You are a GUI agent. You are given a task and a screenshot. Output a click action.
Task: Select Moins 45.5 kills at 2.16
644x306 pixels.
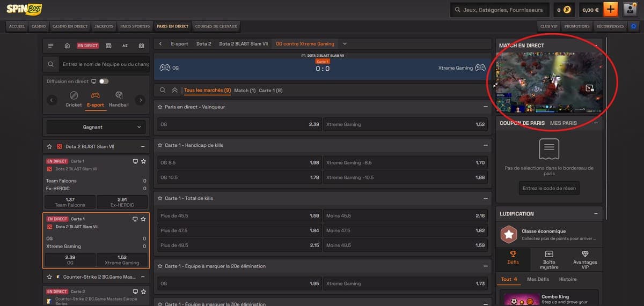tap(405, 215)
